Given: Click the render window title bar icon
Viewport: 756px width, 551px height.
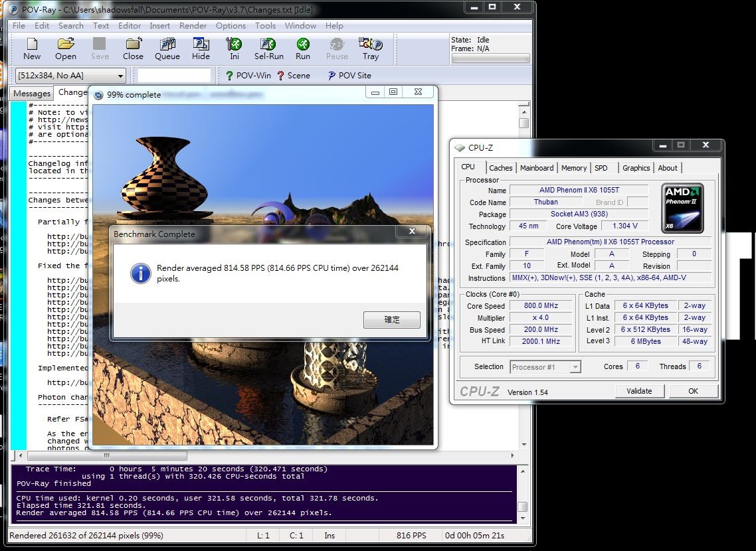Looking at the screenshot, I should click(x=99, y=95).
